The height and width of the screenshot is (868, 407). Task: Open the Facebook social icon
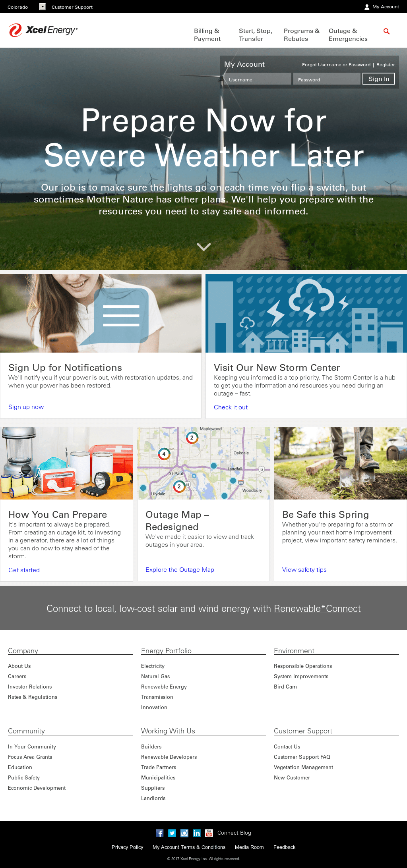pos(159,833)
